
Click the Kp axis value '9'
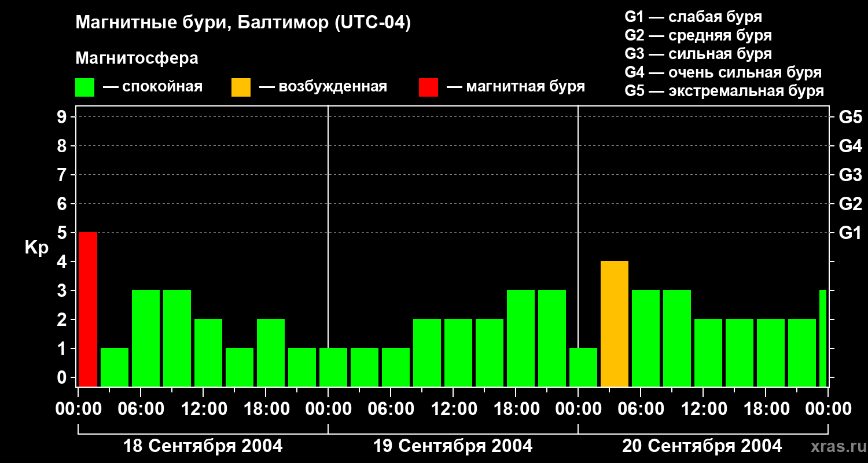[63, 117]
